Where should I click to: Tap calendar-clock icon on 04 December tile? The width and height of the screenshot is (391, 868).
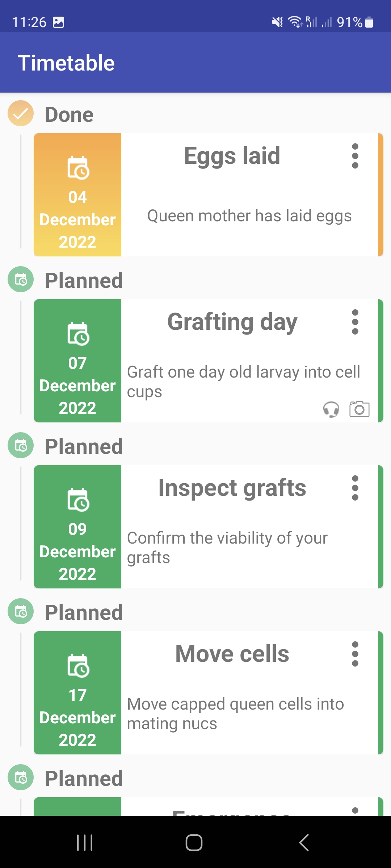tap(78, 168)
